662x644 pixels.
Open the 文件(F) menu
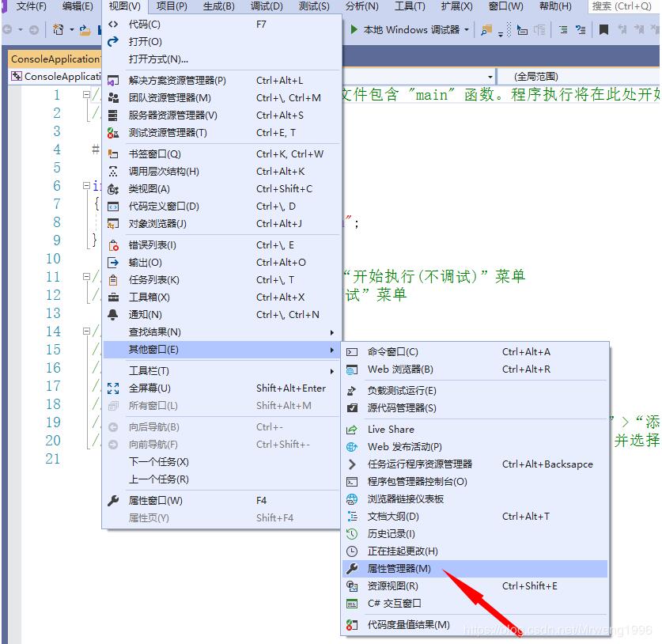click(x=32, y=6)
